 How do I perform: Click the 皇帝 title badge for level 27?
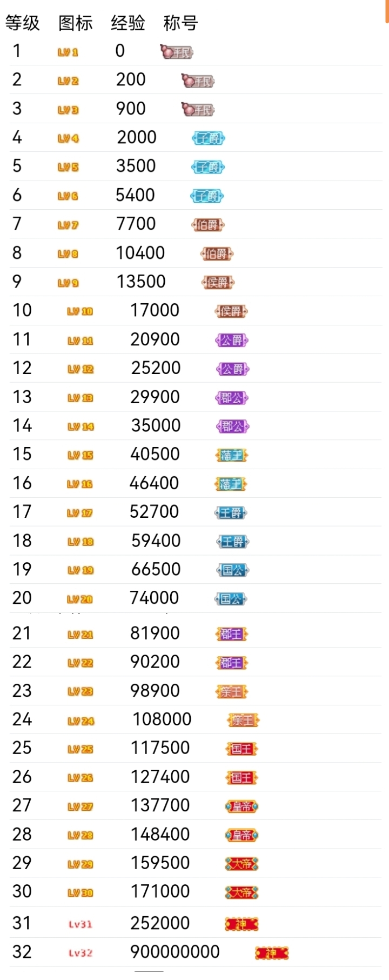[242, 806]
